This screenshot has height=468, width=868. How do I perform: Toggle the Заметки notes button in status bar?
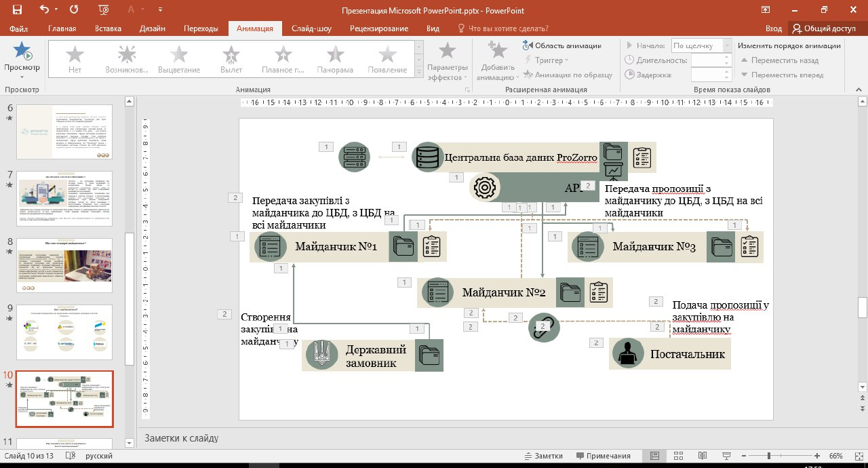click(x=545, y=456)
